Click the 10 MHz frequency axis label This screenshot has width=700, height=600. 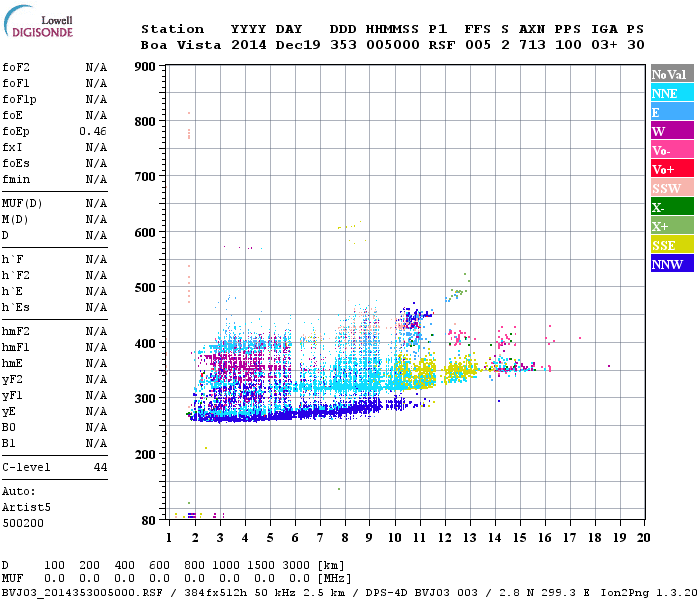(x=395, y=538)
